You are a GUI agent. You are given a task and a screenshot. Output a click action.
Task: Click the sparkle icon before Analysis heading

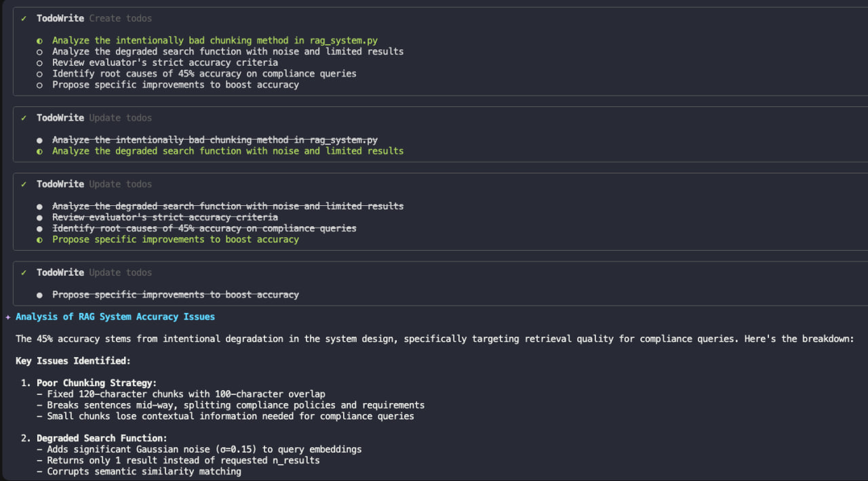pyautogui.click(x=8, y=317)
